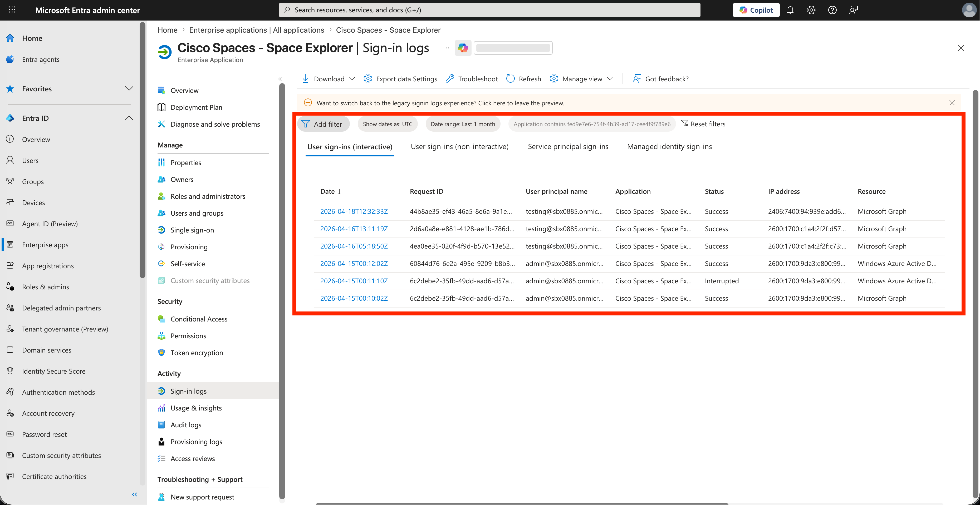This screenshot has width=980, height=505.
Task: Change Show dates as UTC filter
Action: [x=387, y=124]
